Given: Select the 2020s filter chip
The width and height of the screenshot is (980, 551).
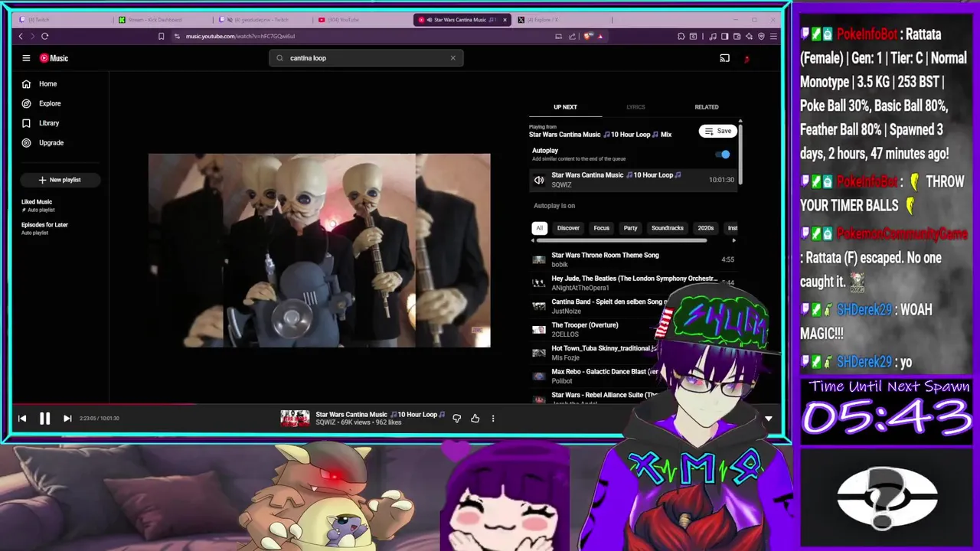Looking at the screenshot, I should [x=706, y=228].
